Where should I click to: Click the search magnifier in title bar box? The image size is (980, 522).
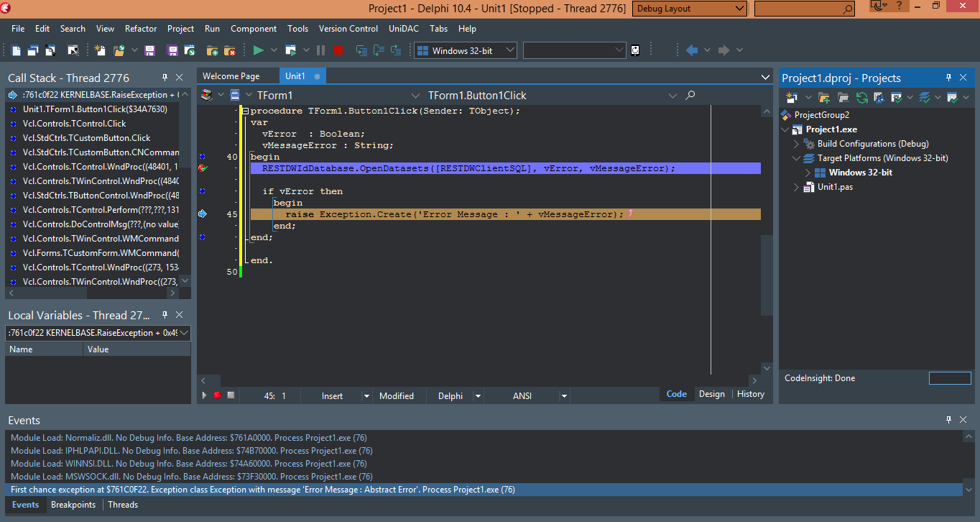[848, 9]
